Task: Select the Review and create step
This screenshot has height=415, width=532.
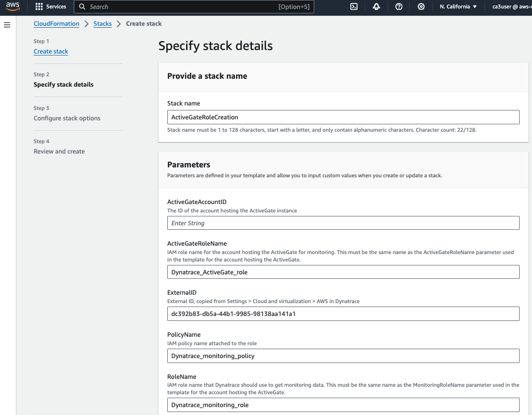Action: pos(59,151)
